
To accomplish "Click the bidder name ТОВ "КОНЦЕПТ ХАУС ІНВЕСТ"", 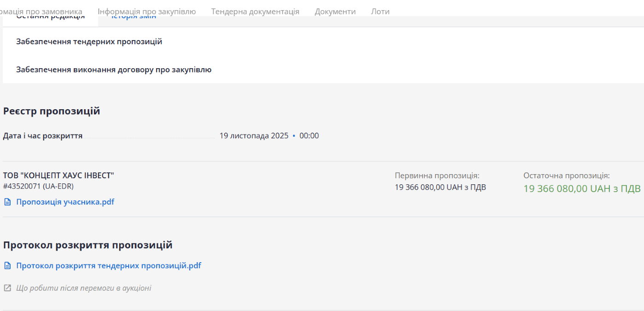I will coord(59,176).
